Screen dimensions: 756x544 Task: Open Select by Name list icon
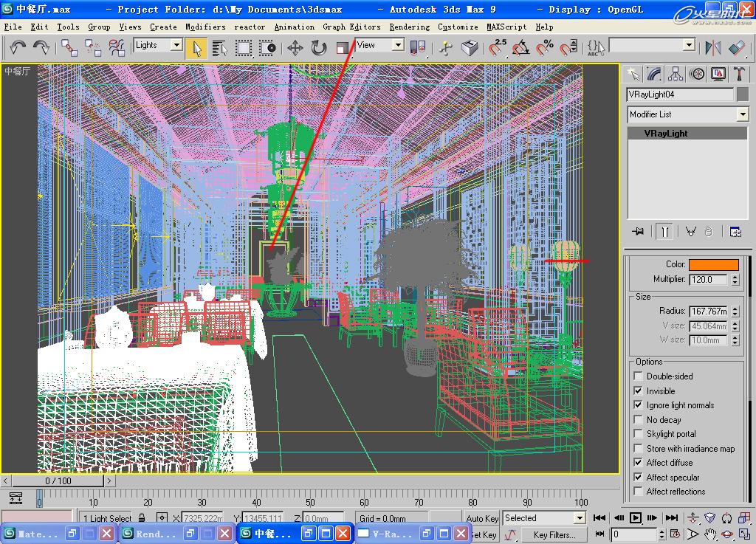(219, 48)
